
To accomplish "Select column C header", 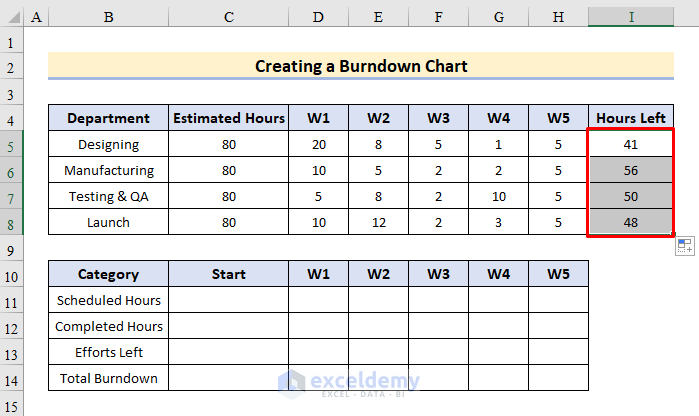I will 229,18.
